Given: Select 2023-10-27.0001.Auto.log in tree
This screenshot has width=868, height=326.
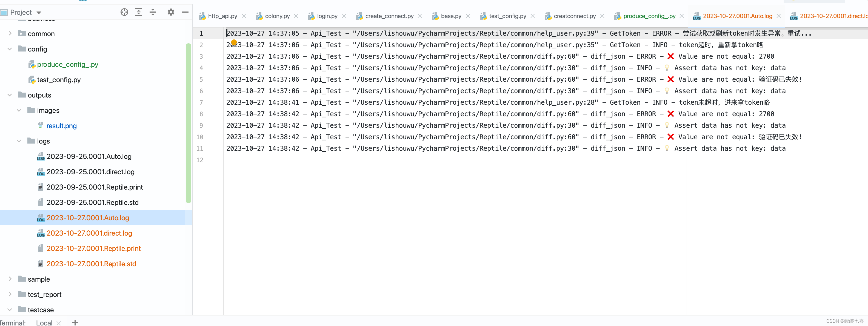Looking at the screenshot, I should pos(88,218).
